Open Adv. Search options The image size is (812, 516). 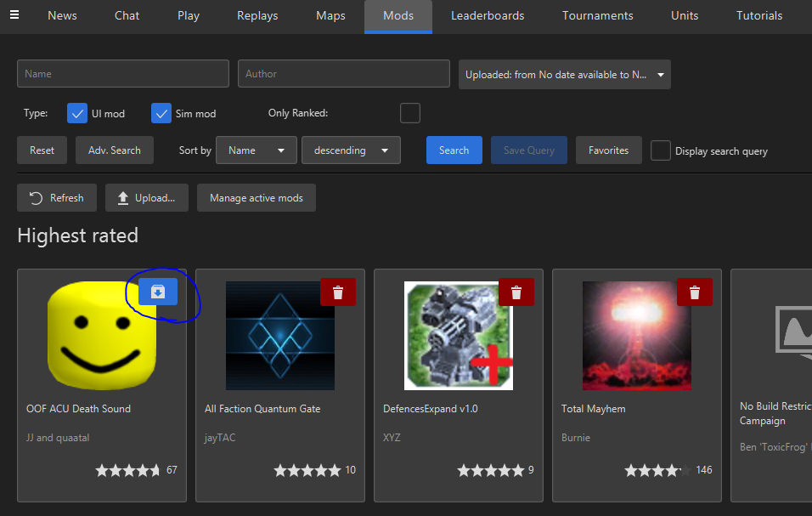115,150
